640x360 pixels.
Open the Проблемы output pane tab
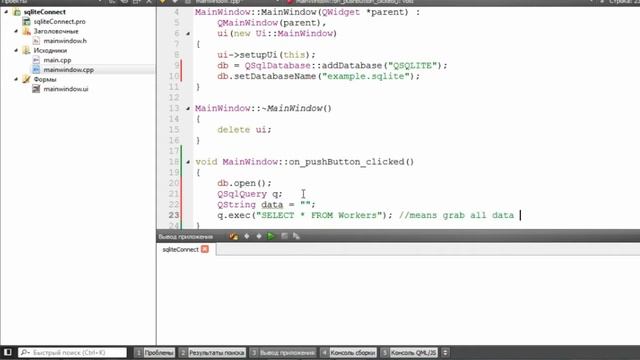tap(155, 353)
